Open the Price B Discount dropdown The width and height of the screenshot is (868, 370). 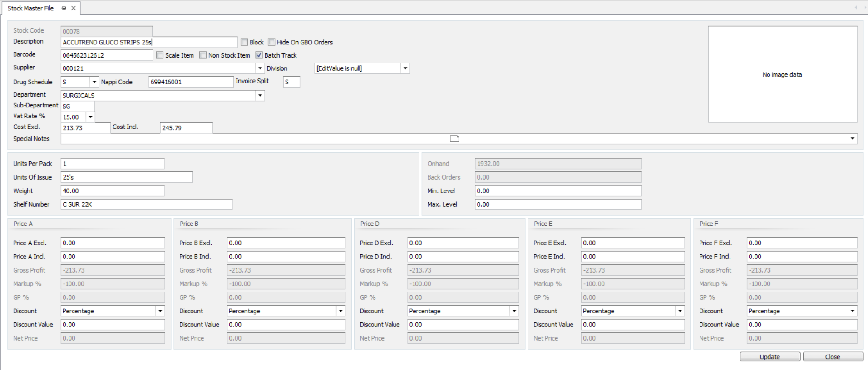(x=340, y=311)
